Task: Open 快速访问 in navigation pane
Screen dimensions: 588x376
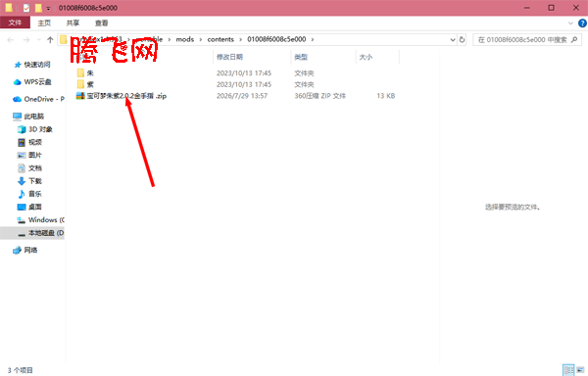Action: 32,65
